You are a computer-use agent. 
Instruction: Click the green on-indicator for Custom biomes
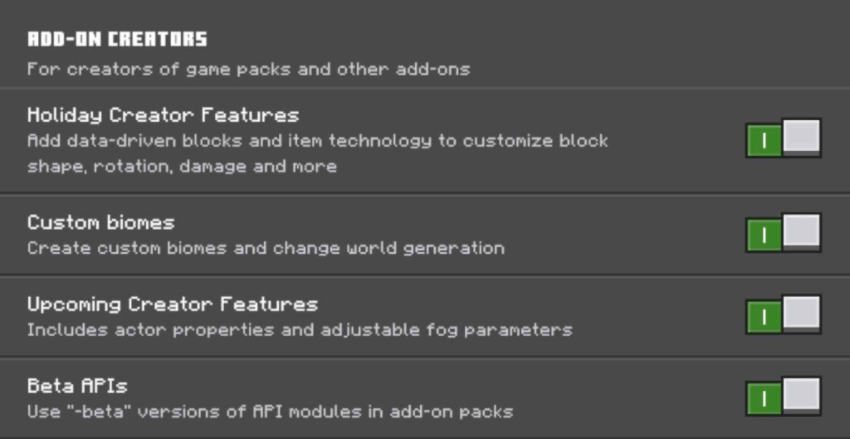point(764,235)
